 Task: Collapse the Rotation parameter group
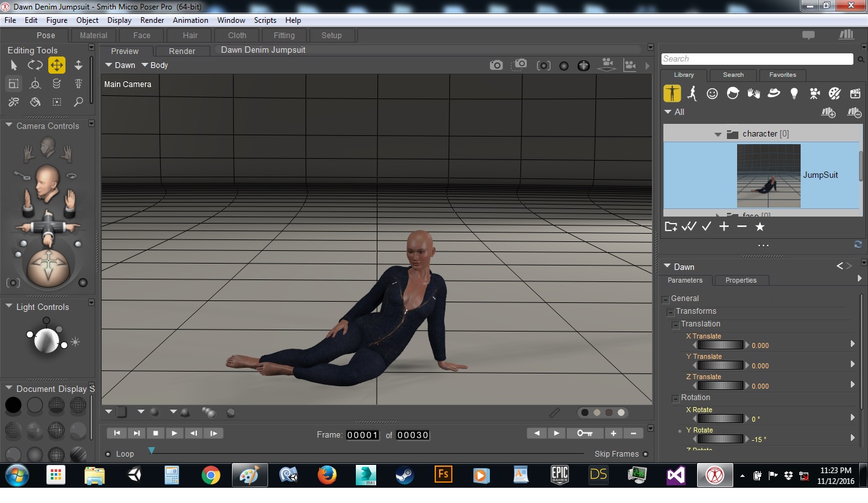click(x=675, y=398)
